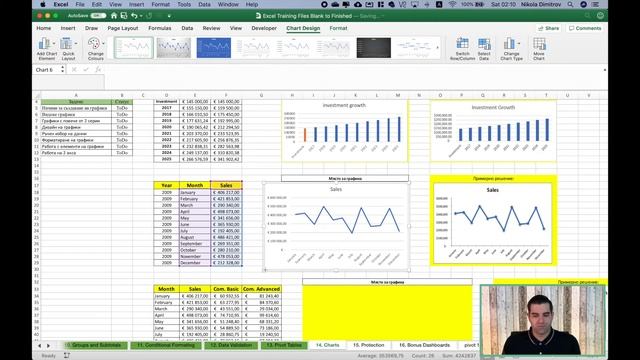The width and height of the screenshot is (640, 360).
Task: Expand the formula bar arrow
Action: pos(604,70)
